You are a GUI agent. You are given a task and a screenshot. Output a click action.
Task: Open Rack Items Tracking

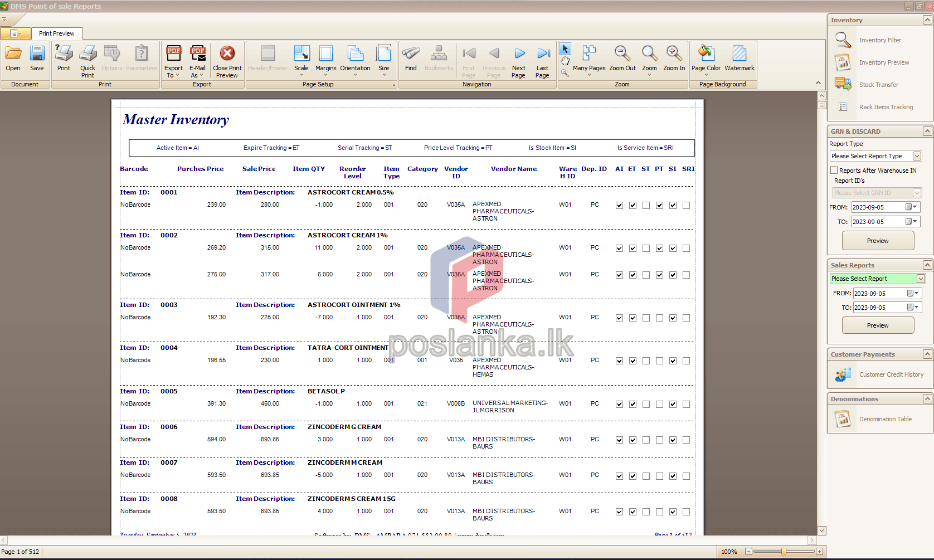[x=886, y=107]
